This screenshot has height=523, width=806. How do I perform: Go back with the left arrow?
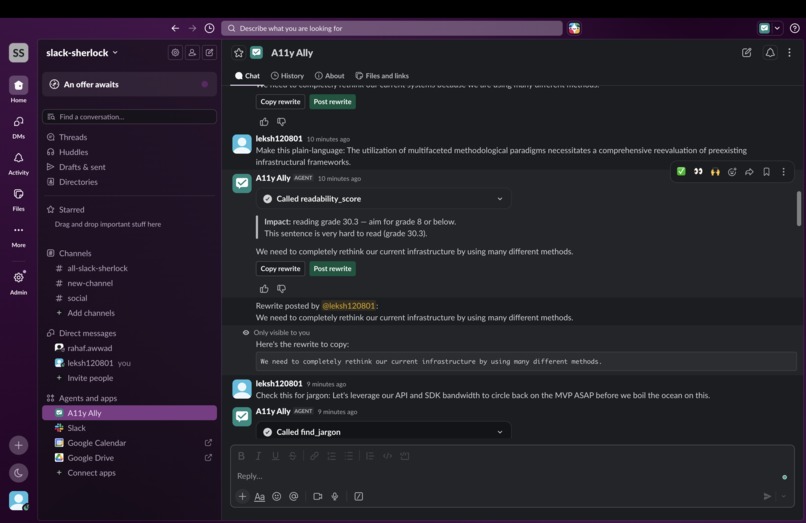click(x=175, y=28)
